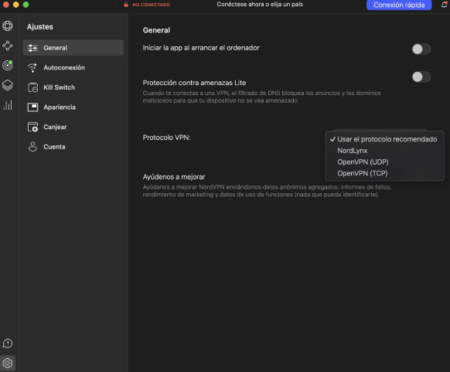Screen dimensions: 450x372
Task: Open the Canjear settings section
Action: [73, 127]
